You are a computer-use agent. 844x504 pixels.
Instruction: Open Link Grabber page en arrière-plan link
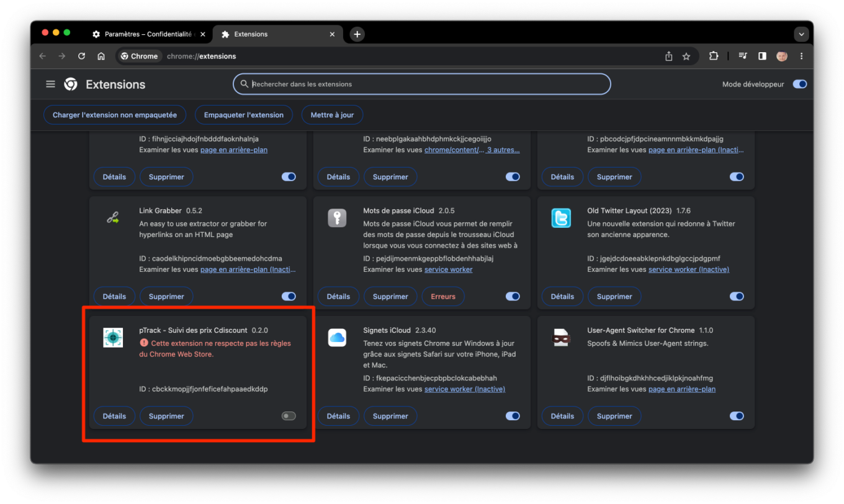248,269
